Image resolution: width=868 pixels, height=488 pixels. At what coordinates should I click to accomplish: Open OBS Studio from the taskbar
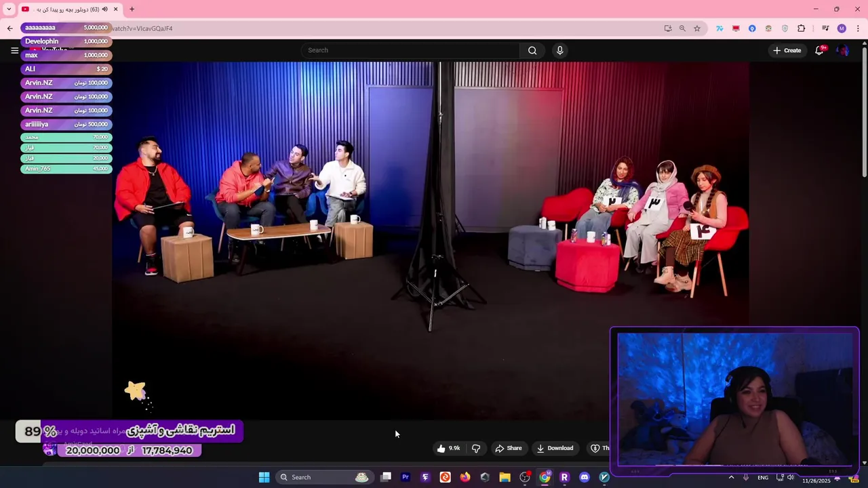(524, 477)
